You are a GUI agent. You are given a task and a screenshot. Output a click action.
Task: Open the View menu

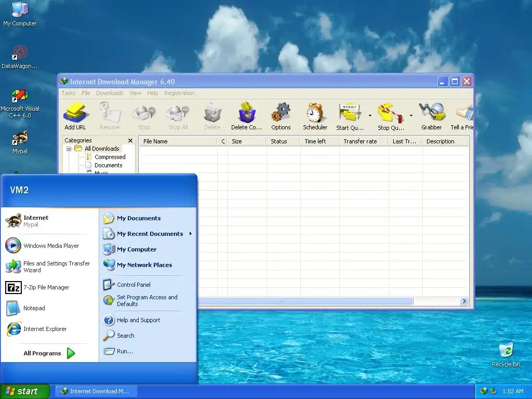(135, 93)
